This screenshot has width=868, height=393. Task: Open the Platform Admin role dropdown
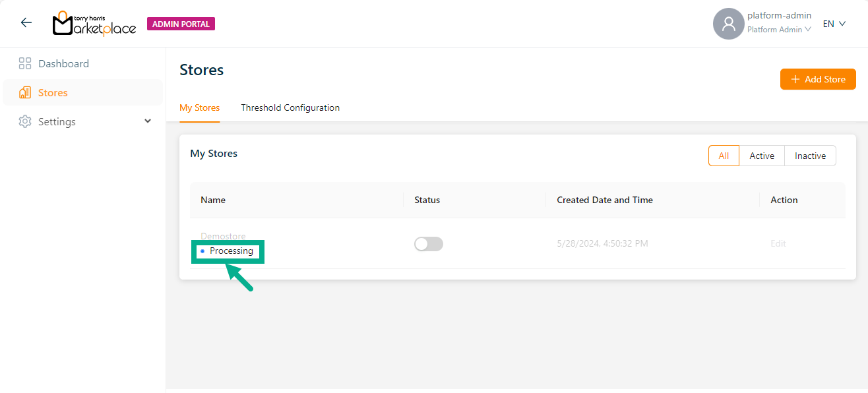click(x=779, y=30)
